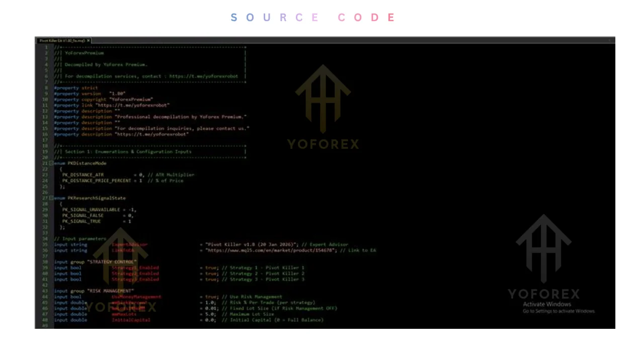Image resolution: width=644 pixels, height=362 pixels.
Task: Click '#property strict' on line 8
Action: coord(76,88)
